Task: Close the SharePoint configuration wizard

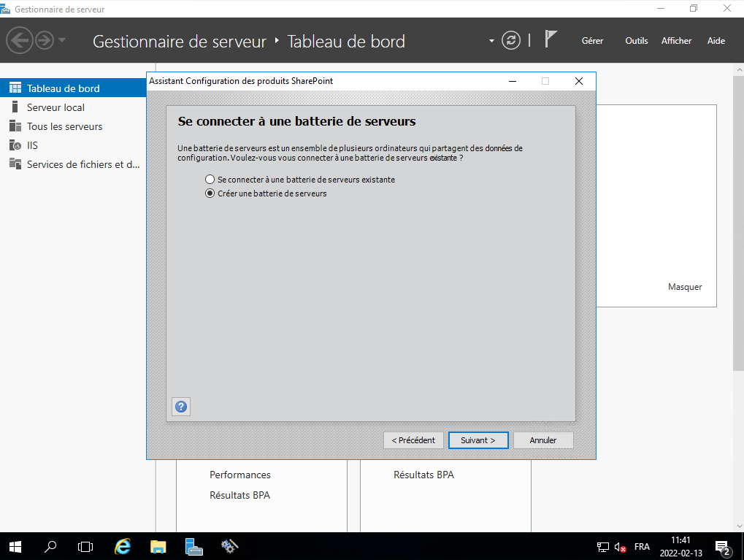Action: (579, 81)
